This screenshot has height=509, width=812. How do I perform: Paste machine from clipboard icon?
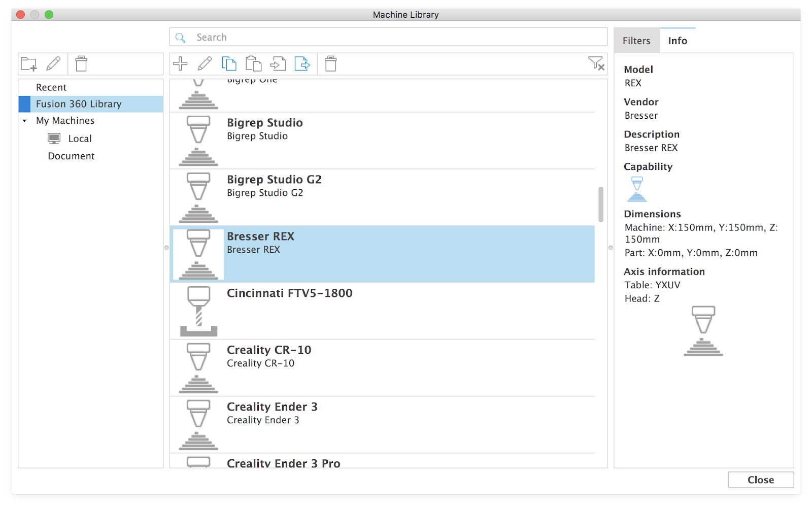point(254,63)
